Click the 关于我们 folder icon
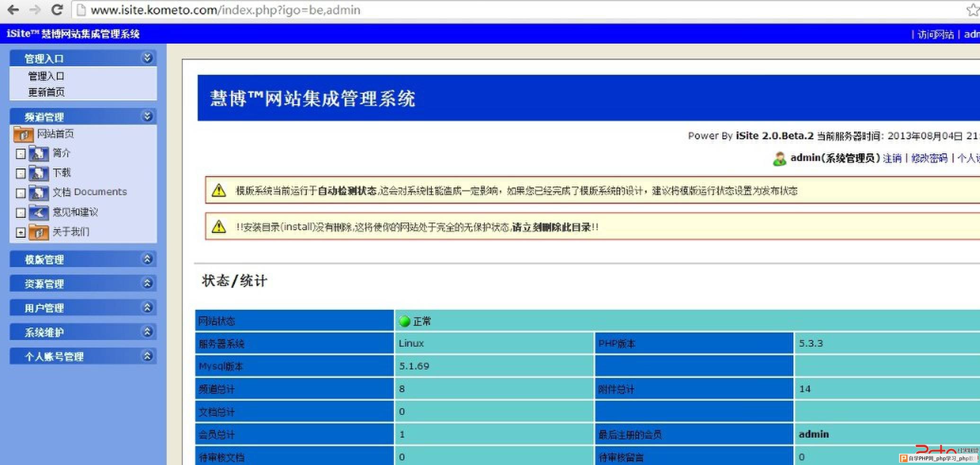 coord(38,232)
